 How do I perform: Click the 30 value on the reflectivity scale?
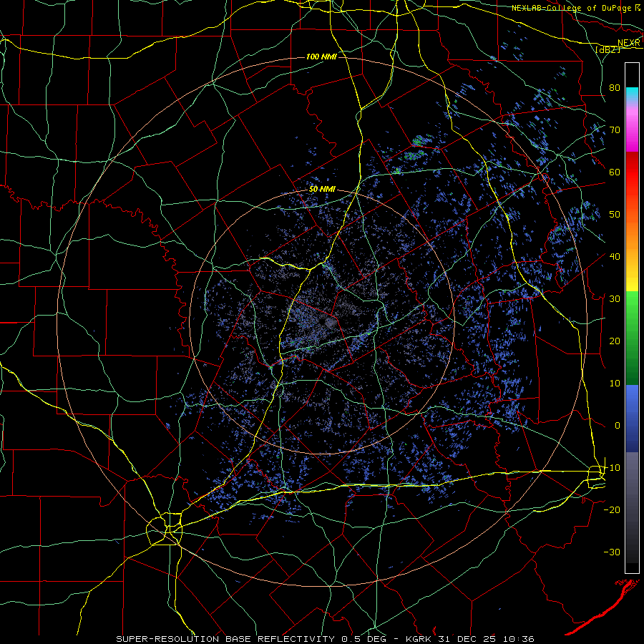(615, 299)
